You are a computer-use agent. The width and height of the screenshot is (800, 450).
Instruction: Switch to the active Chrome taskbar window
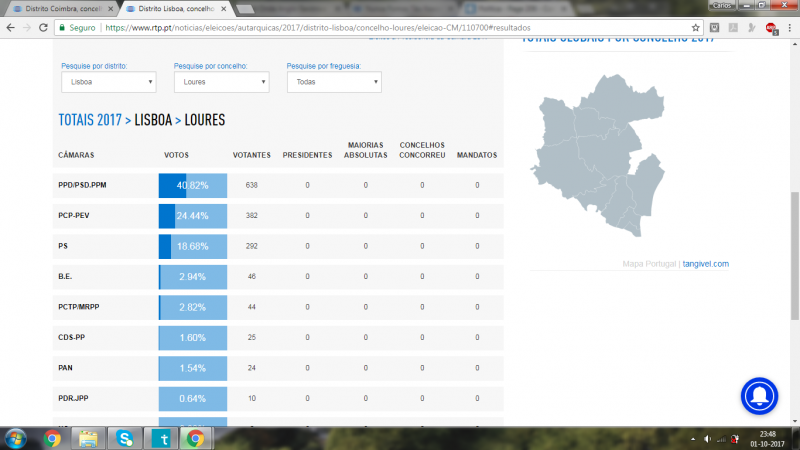195,439
